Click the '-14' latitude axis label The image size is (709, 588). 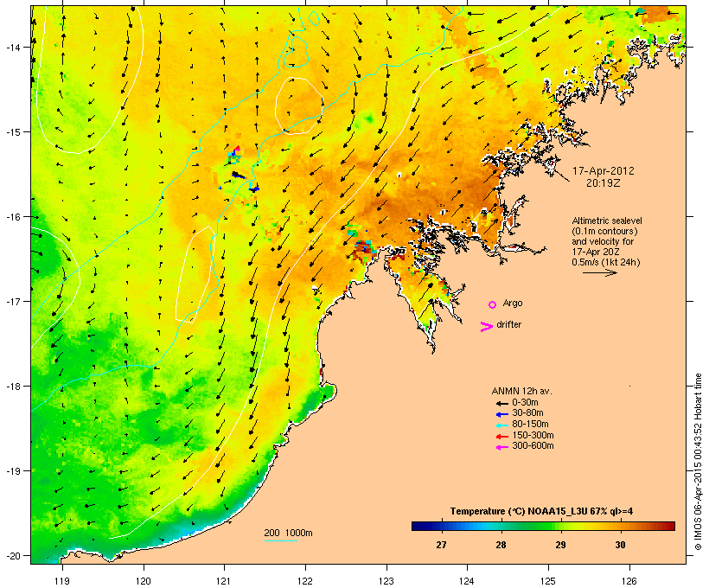click(12, 47)
